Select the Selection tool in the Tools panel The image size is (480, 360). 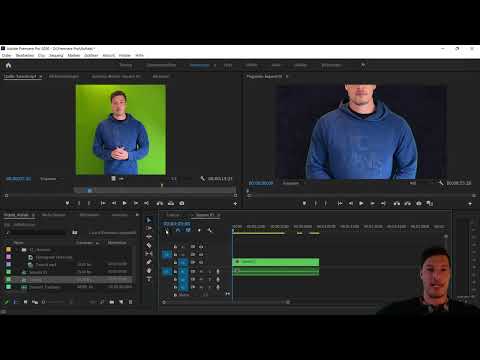[x=149, y=220]
